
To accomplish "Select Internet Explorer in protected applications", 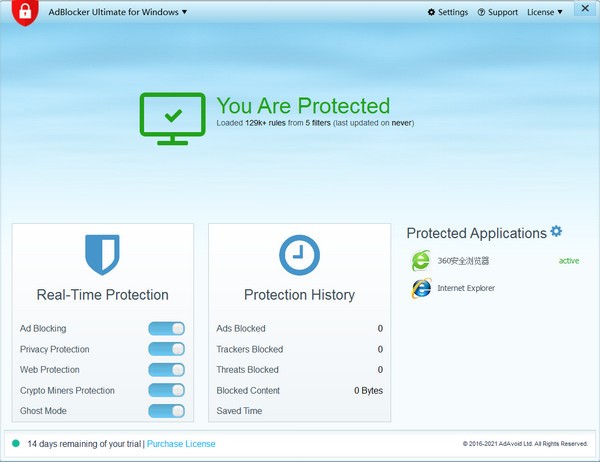I will click(466, 289).
